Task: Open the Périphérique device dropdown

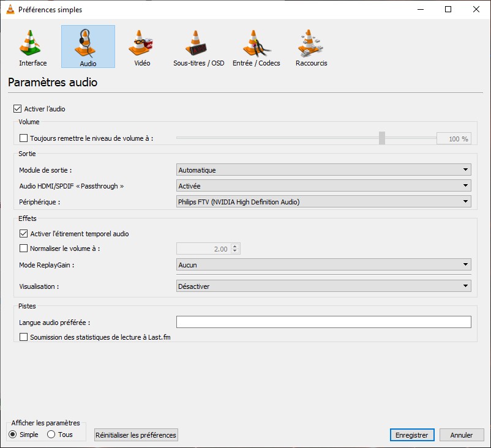Action: (x=323, y=201)
